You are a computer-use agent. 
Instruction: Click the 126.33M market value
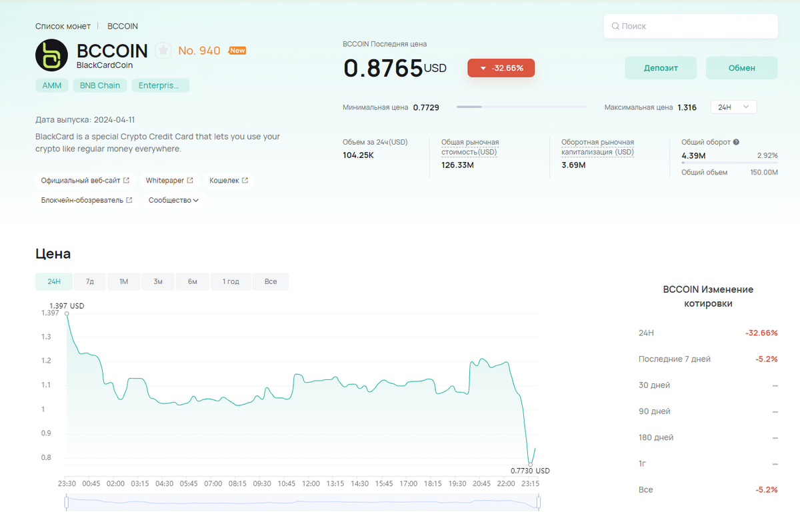click(x=457, y=165)
